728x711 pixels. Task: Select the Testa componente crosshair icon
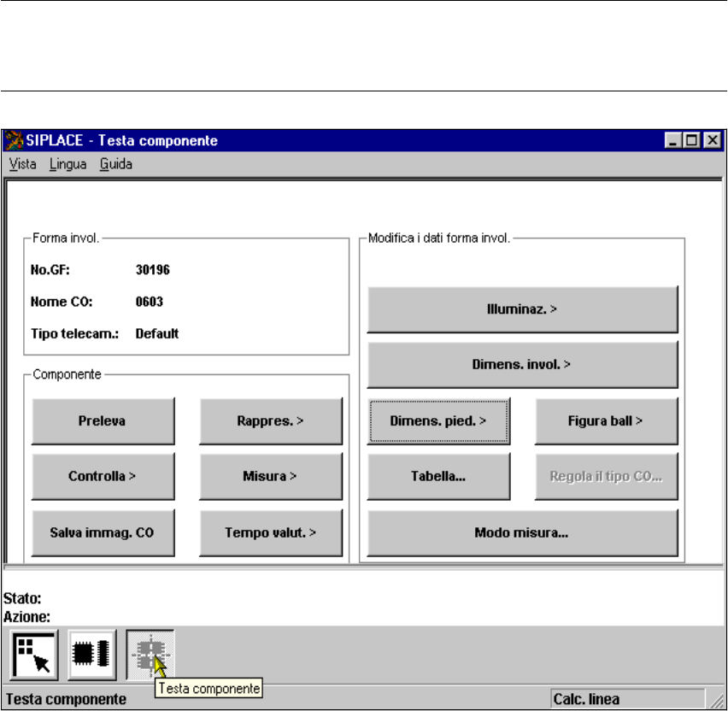(150, 653)
